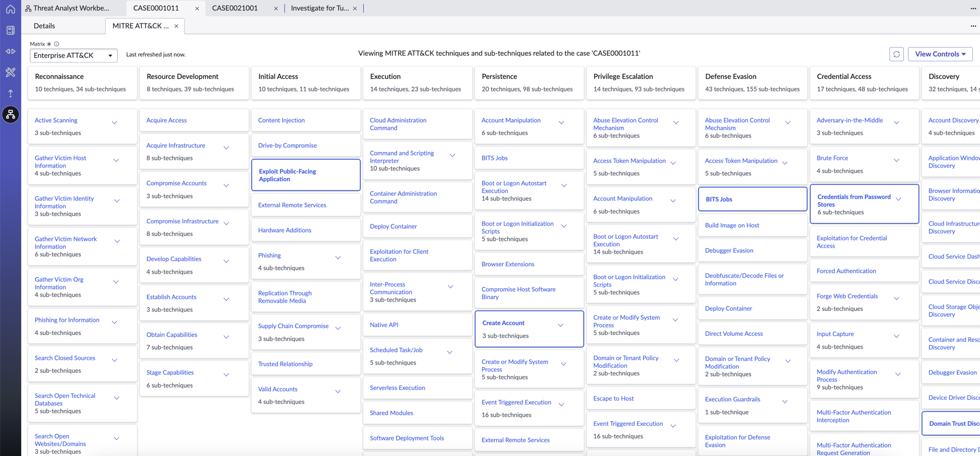The height and width of the screenshot is (456, 980).
Task: Expand Execution Guardrails chevron
Action: coord(785,402)
